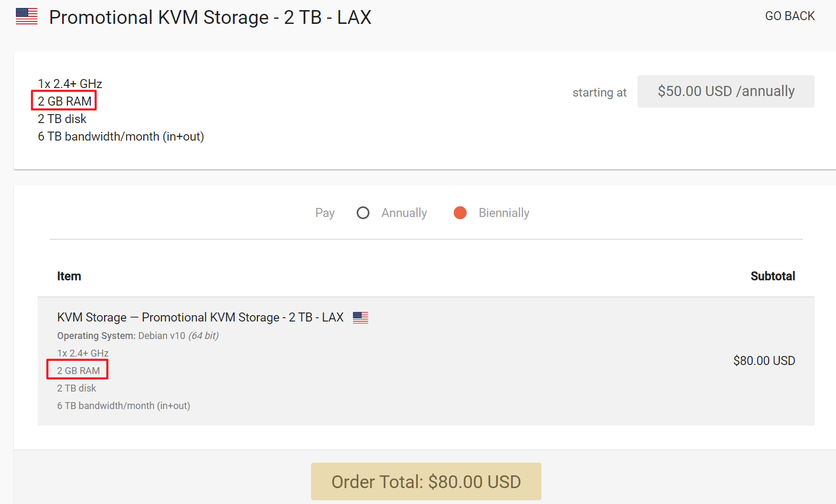Click the US flag beside the page title
Screen dimensions: 836x504
tap(27, 16)
